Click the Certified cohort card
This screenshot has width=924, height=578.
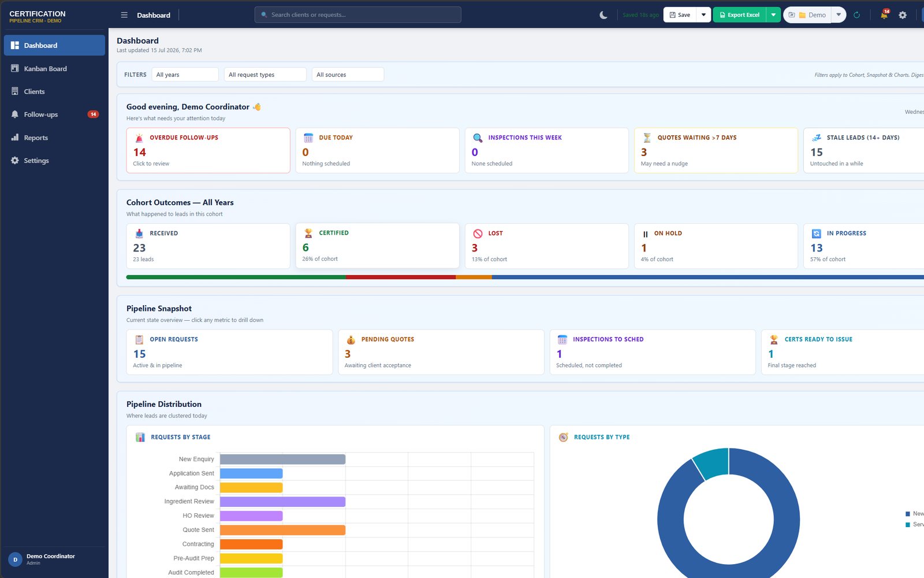coord(377,246)
